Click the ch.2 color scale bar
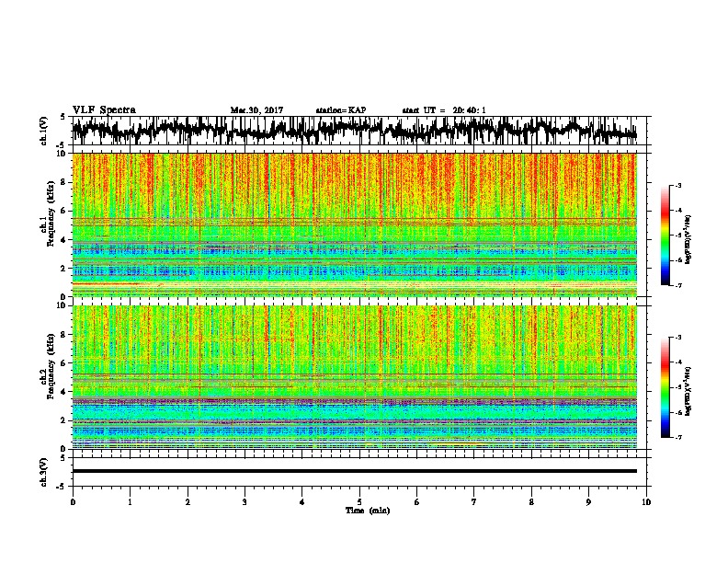 click(x=665, y=387)
